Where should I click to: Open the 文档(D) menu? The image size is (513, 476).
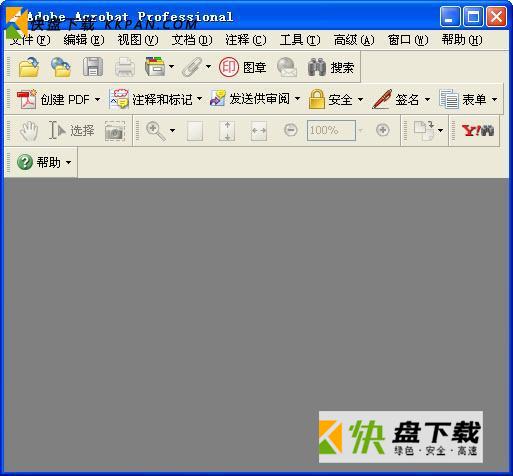pyautogui.click(x=192, y=40)
